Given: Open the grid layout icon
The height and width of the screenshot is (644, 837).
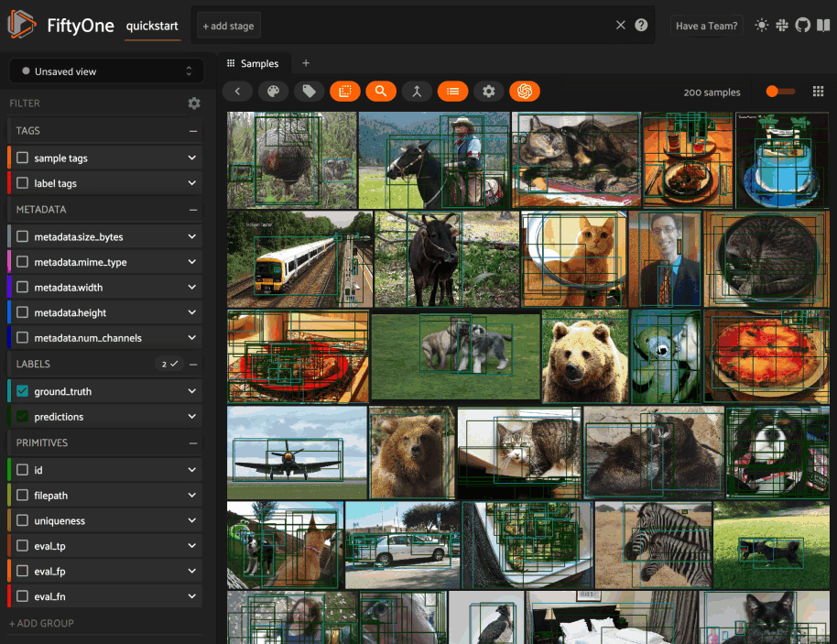Looking at the screenshot, I should (819, 92).
